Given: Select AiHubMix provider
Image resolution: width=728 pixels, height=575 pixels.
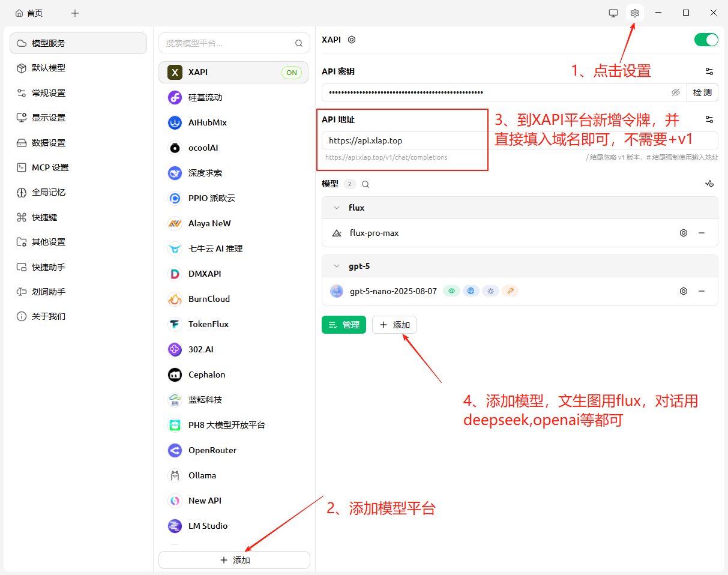Looking at the screenshot, I should [233, 122].
